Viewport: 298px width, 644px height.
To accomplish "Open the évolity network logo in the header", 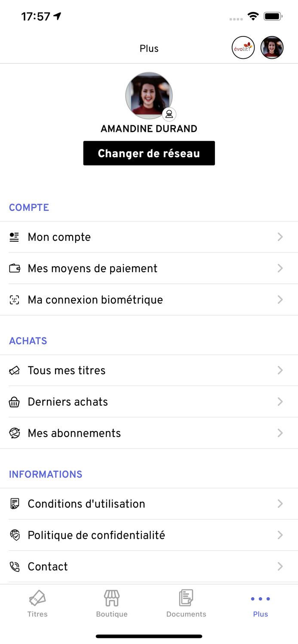I will pyautogui.click(x=243, y=47).
